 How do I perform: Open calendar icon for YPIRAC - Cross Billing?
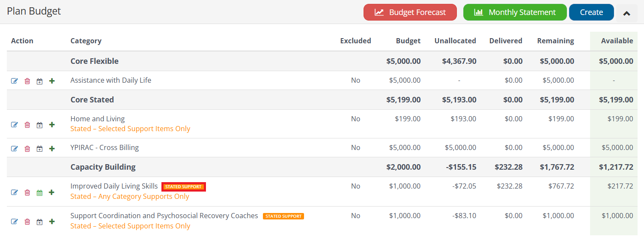point(39,149)
